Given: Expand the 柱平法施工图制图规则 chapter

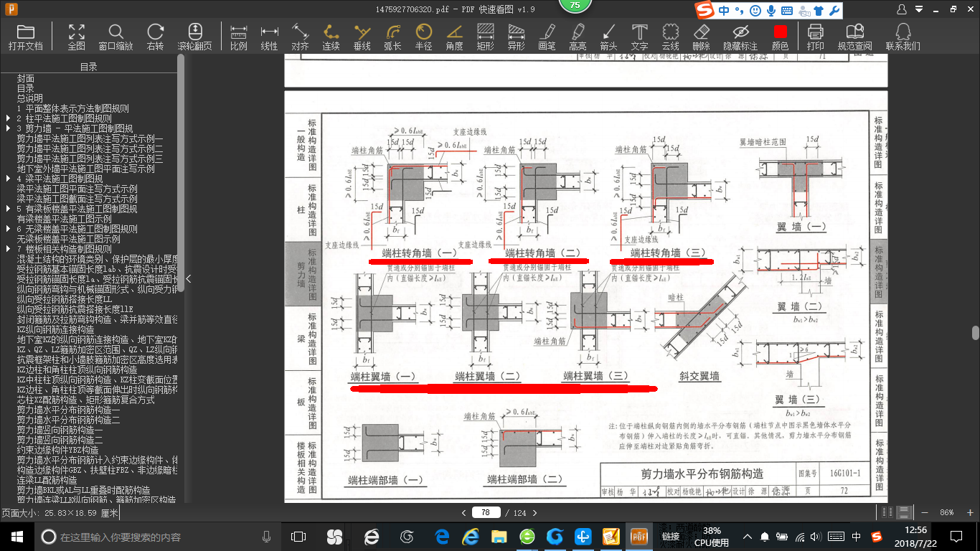Looking at the screenshot, I should click(x=8, y=118).
